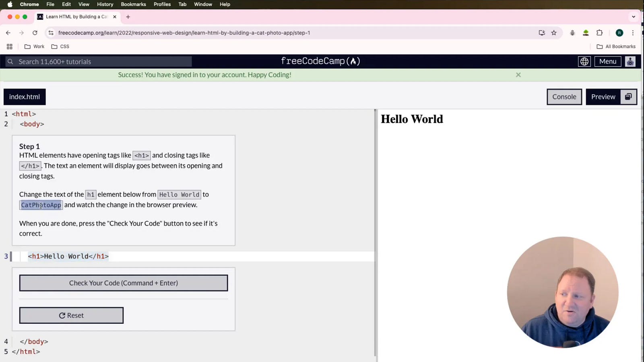Open the Bookmarks menu
The height and width of the screenshot is (362, 644).
tap(133, 4)
